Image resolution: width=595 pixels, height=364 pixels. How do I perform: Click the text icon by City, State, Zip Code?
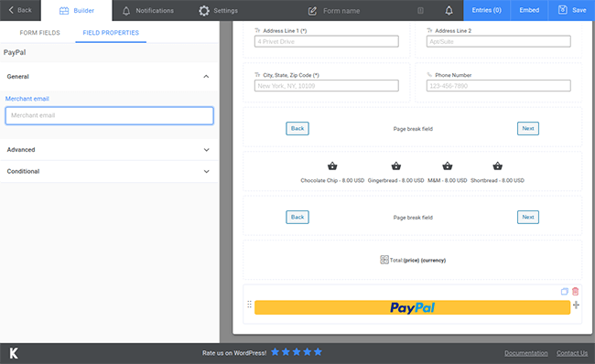point(257,75)
